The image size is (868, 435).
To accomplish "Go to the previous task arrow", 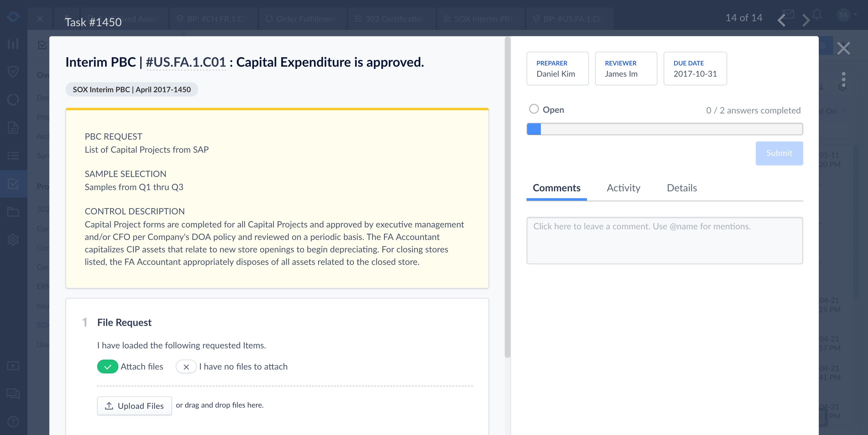I will pyautogui.click(x=781, y=20).
